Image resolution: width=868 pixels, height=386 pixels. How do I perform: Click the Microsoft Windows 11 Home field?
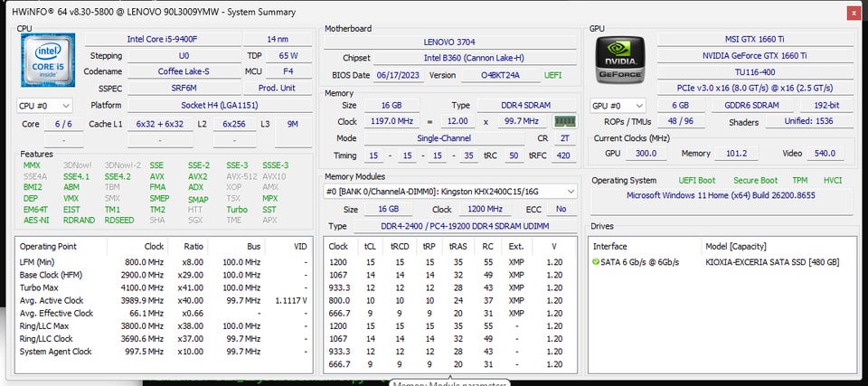tap(721, 195)
